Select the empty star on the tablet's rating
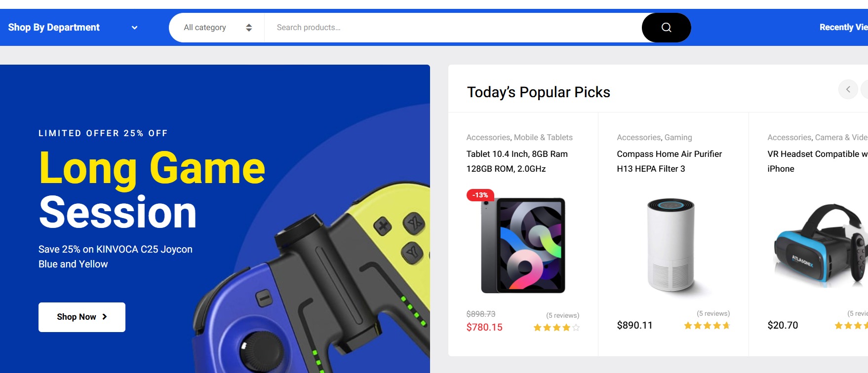This screenshot has height=373, width=868. [x=576, y=327]
